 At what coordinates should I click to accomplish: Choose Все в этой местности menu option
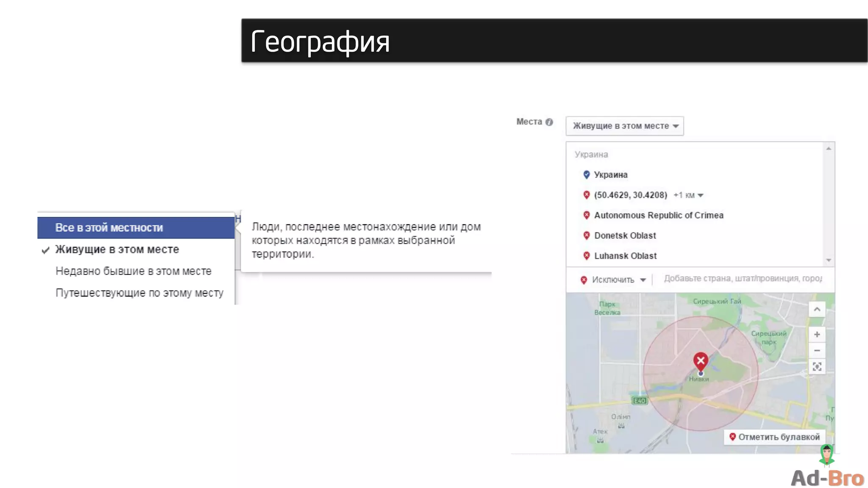136,227
